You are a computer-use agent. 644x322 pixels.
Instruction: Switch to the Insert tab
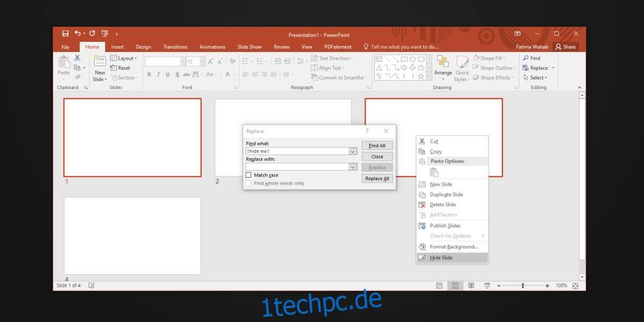(117, 47)
